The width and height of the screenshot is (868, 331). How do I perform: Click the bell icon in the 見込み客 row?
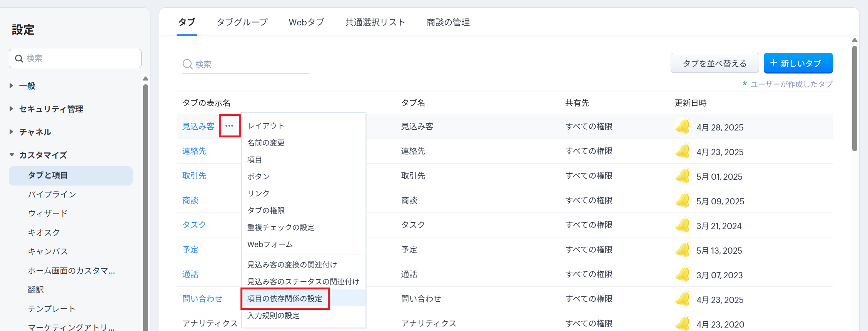coord(683,126)
